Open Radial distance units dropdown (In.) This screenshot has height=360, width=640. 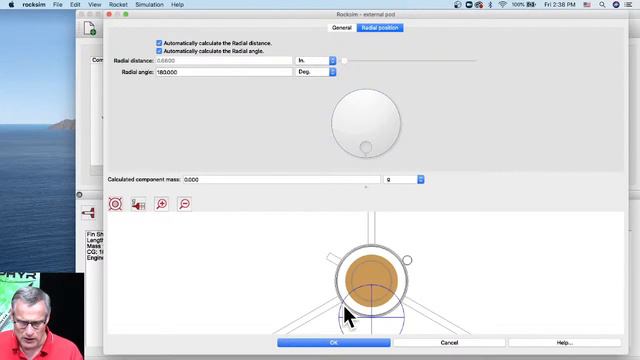[x=316, y=60]
